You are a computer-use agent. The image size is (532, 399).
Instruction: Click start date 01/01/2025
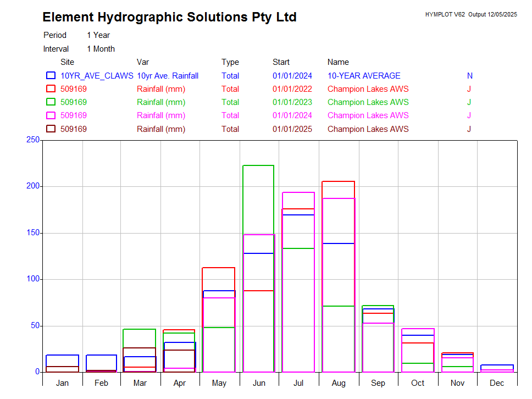(x=292, y=129)
